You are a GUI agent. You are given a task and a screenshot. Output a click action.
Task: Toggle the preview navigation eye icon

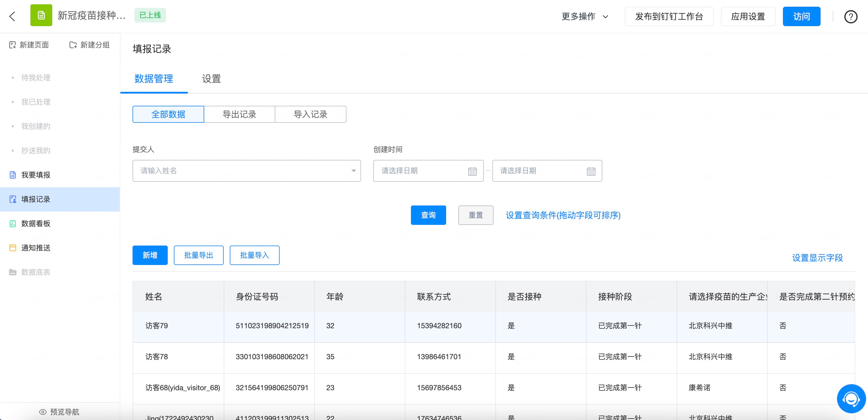43,411
